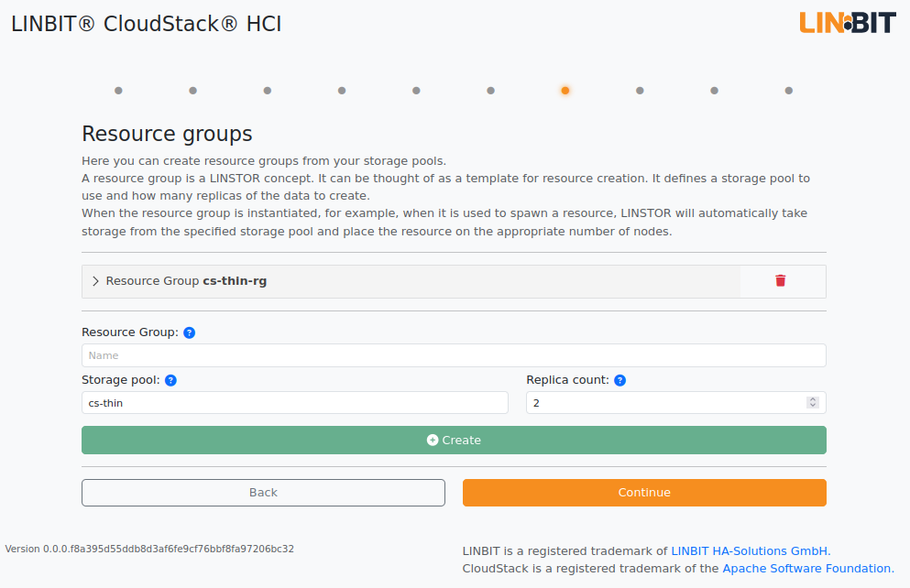
Task: Click the Storage pool field containing cs-thin
Action: [x=295, y=403]
